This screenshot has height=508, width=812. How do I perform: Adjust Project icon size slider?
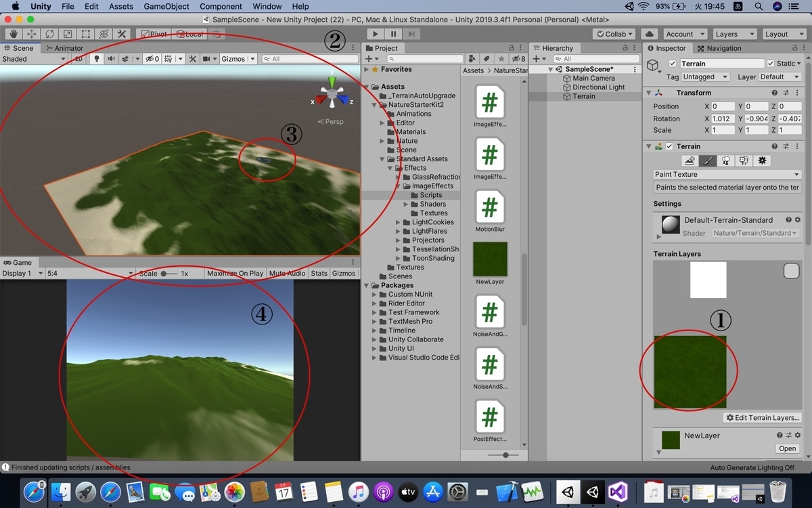506,455
